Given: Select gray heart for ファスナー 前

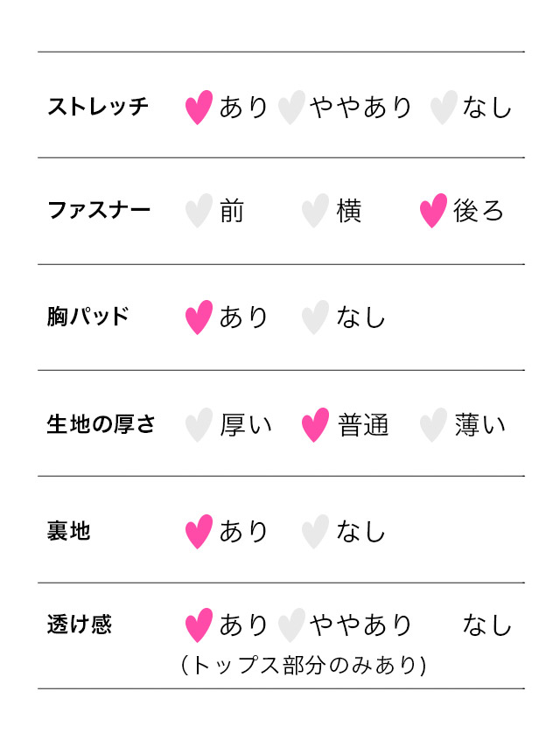Looking at the screenshot, I should pyautogui.click(x=199, y=211).
